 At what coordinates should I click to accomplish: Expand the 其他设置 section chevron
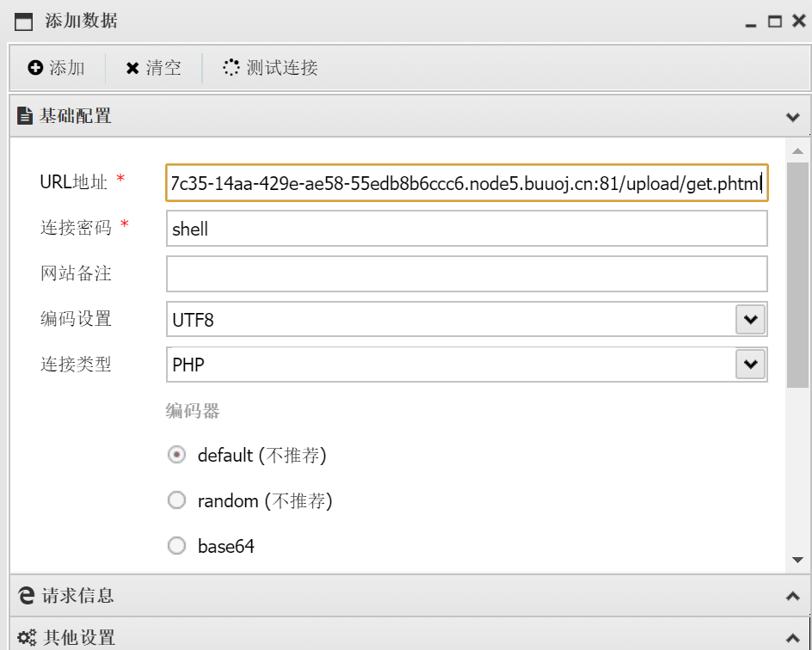792,638
